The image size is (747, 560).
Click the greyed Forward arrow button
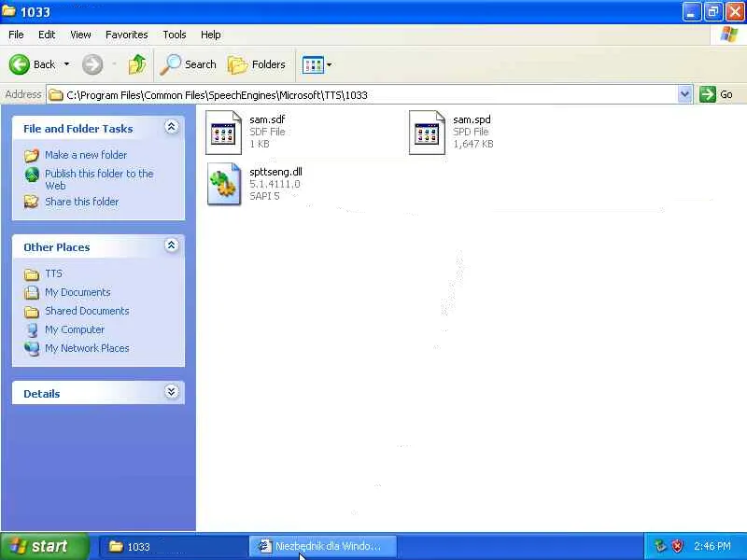click(x=92, y=64)
